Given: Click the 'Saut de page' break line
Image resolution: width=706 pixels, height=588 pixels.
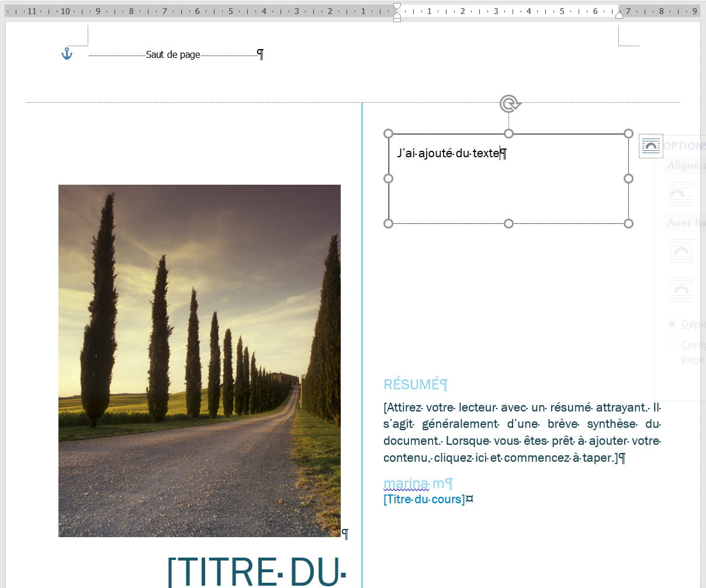Looking at the screenshot, I should click(173, 54).
